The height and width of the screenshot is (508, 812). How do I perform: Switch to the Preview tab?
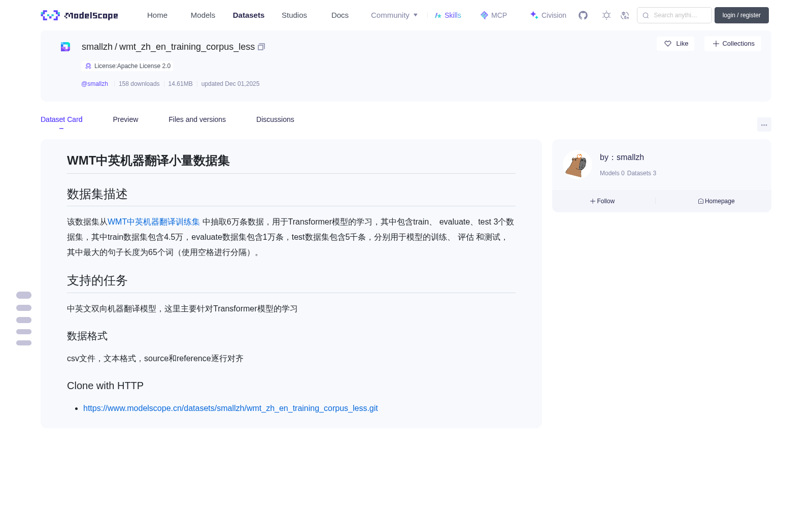[125, 119]
